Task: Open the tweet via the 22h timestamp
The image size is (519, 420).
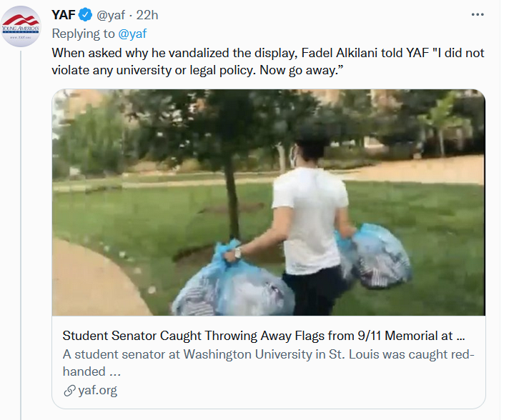Action: (147, 15)
